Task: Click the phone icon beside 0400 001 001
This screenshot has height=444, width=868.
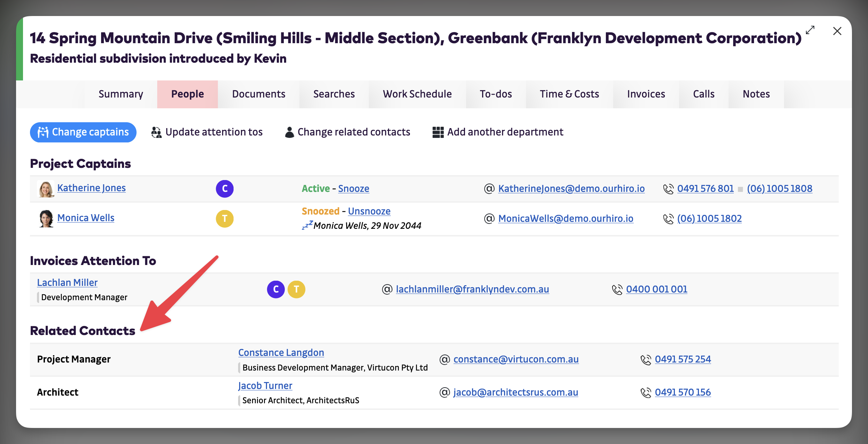Action: (x=617, y=290)
